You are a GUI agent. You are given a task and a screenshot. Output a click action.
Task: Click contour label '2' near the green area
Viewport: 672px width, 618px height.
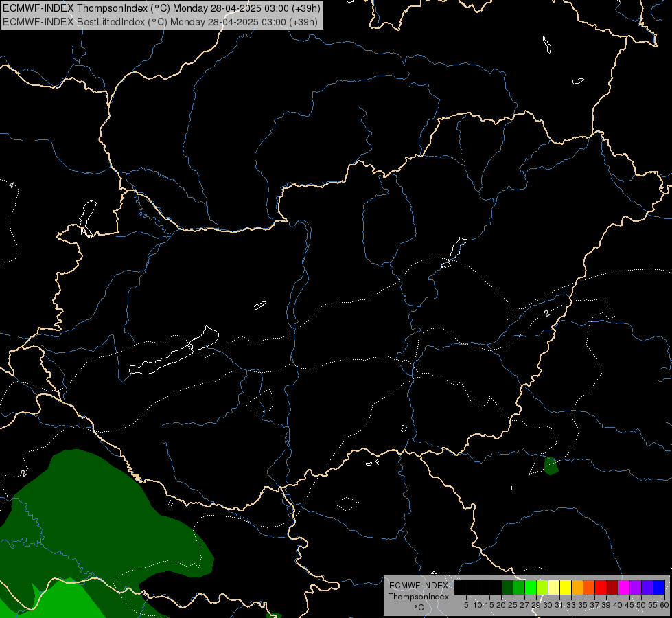(23, 474)
